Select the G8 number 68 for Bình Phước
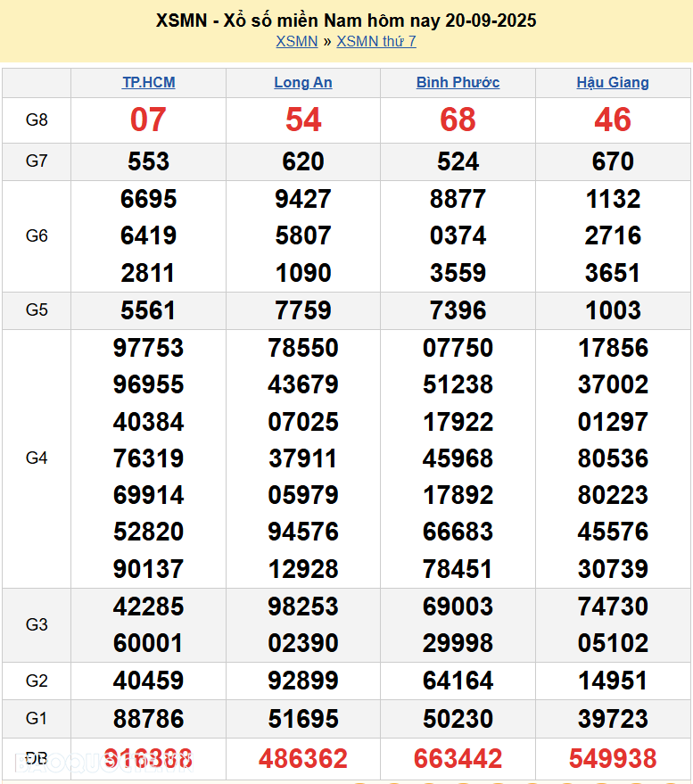The height and width of the screenshot is (784, 693). pos(458,120)
